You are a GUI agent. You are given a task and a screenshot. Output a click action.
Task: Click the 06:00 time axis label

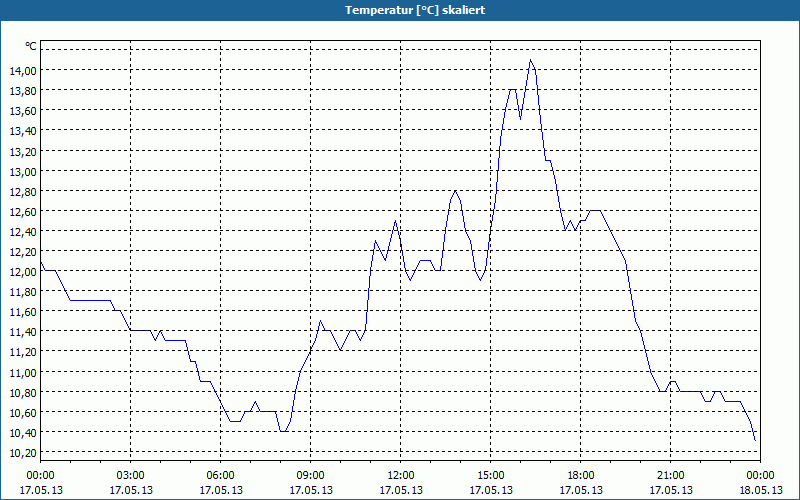click(220, 476)
